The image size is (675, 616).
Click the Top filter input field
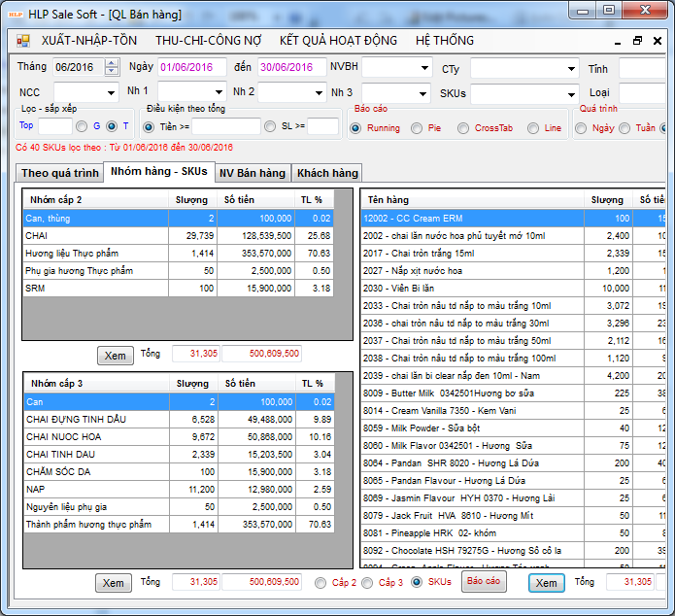[x=55, y=126]
